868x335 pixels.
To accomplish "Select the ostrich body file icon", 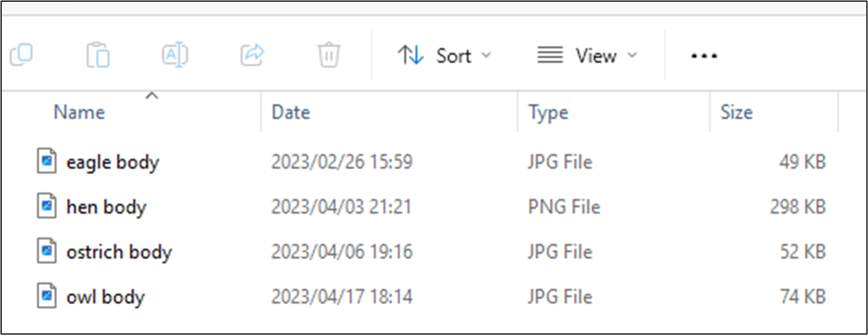I will click(47, 252).
